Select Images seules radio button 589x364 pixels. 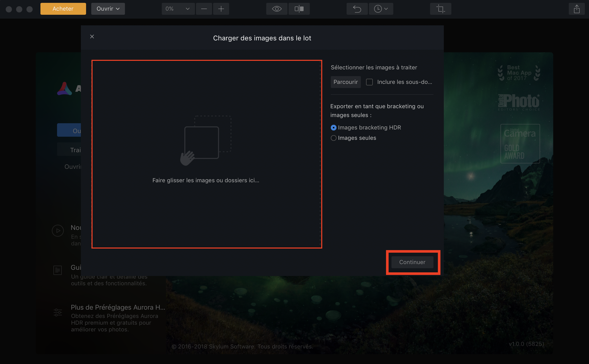pyautogui.click(x=334, y=138)
